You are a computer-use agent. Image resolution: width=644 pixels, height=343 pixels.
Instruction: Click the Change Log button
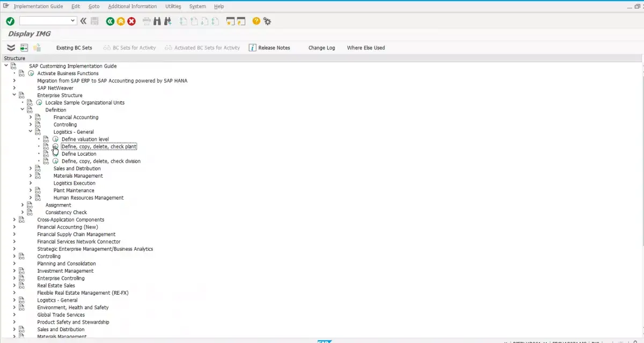pos(321,48)
